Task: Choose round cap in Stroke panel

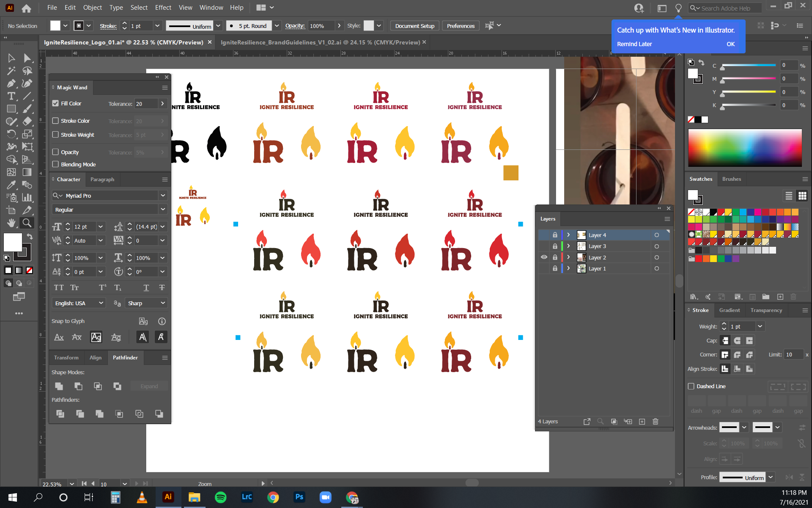Action: (737, 340)
